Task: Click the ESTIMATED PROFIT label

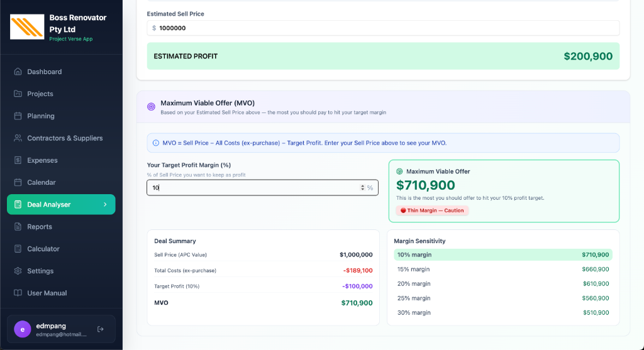Action: [186, 56]
